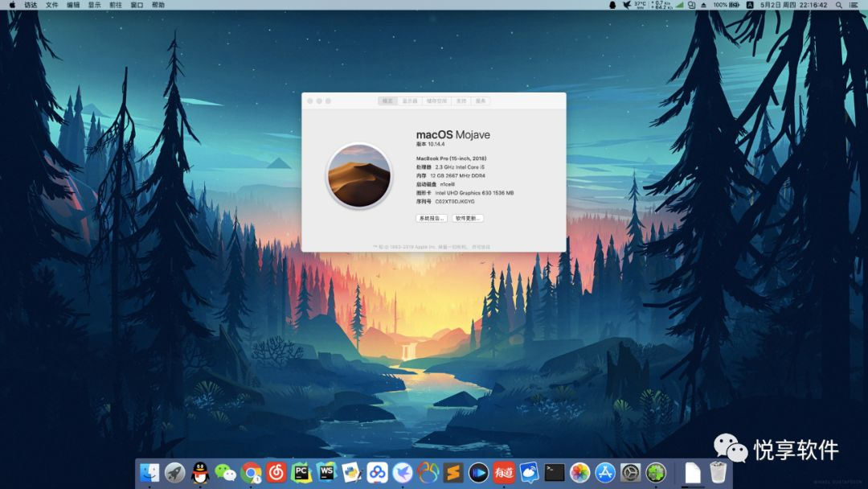Open App Store from the Dock
The height and width of the screenshot is (489, 868).
(605, 473)
